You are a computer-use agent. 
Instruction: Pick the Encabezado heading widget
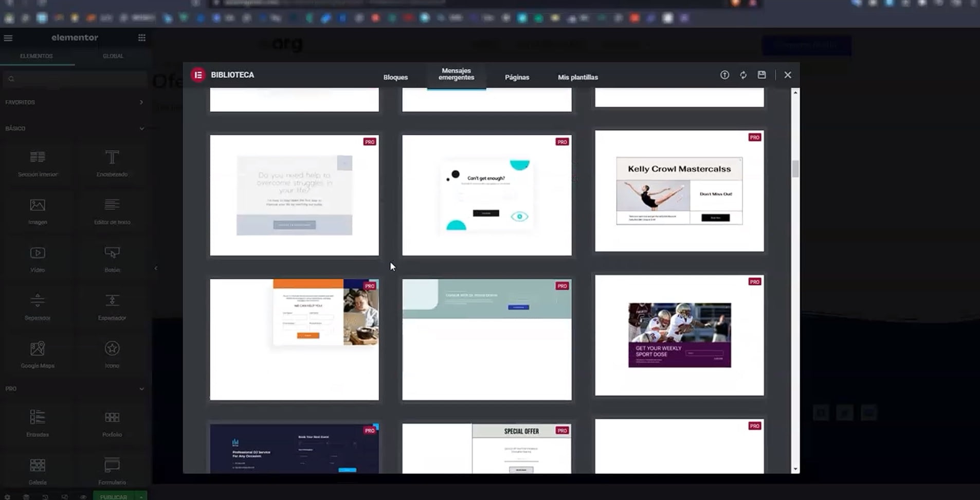coord(112,158)
